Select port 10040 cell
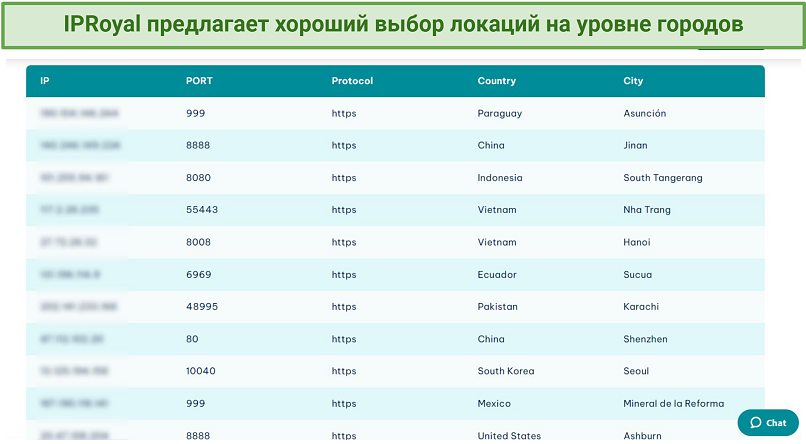The height and width of the screenshot is (444, 806). pyautogui.click(x=200, y=371)
